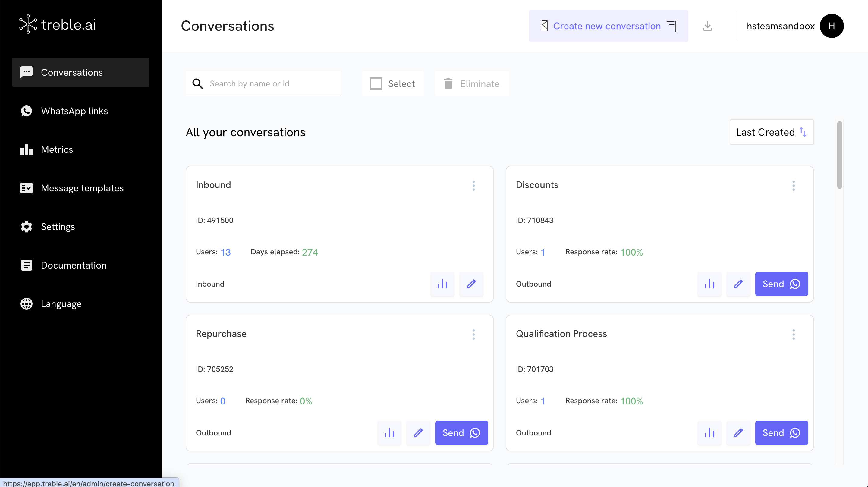This screenshot has height=487, width=868.
Task: Open Message templates from sidebar
Action: (82, 188)
